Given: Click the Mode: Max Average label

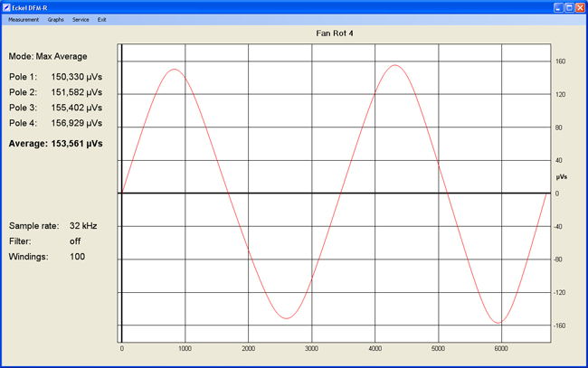Looking at the screenshot, I should [48, 57].
